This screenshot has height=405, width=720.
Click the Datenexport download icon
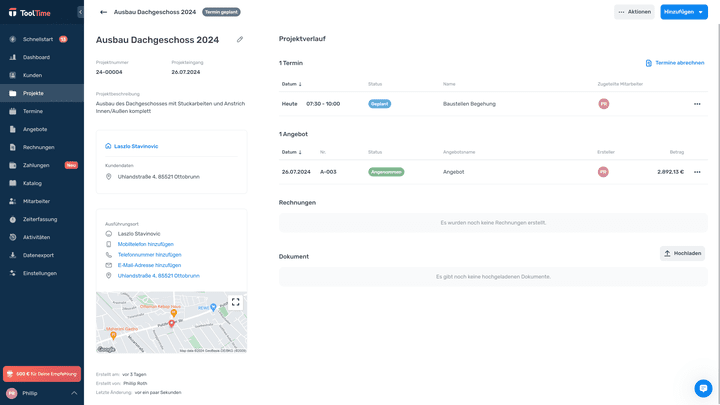point(12,255)
